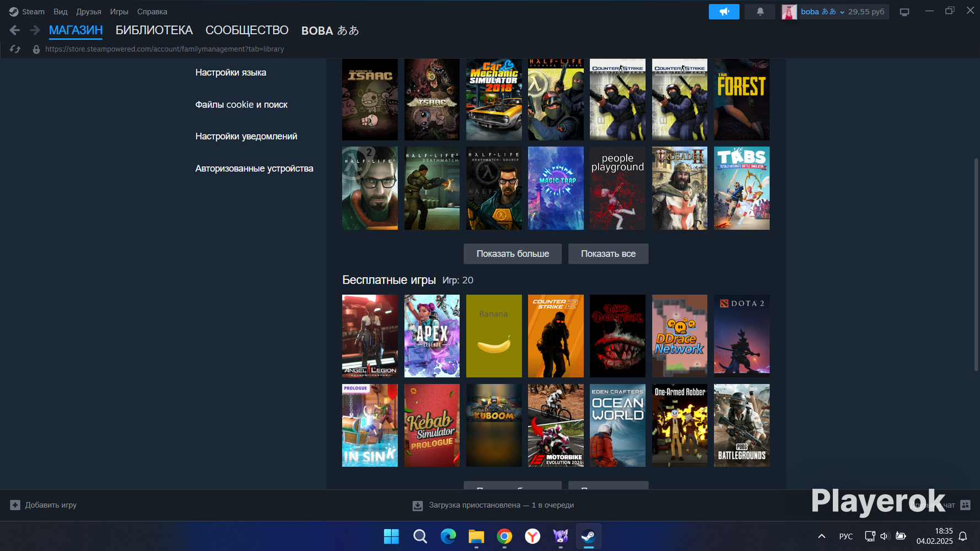Open Windows Start menu

point(391,536)
